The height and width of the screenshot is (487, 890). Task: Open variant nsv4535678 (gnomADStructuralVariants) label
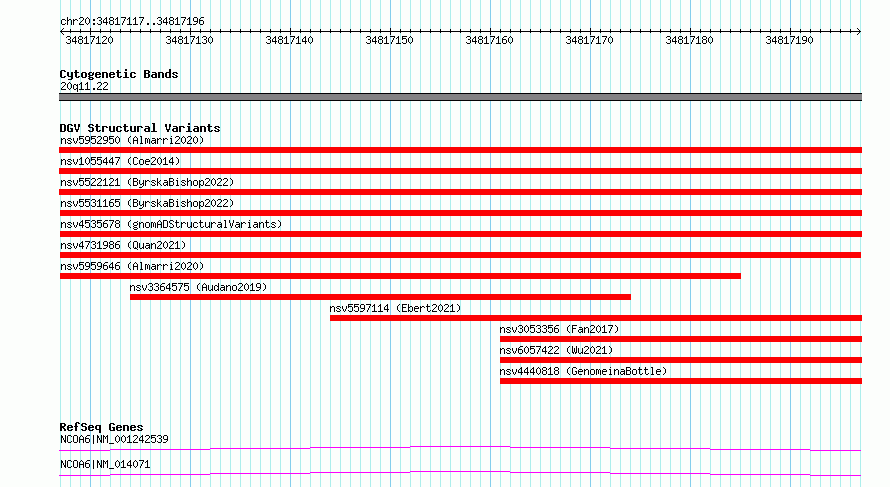[171, 224]
